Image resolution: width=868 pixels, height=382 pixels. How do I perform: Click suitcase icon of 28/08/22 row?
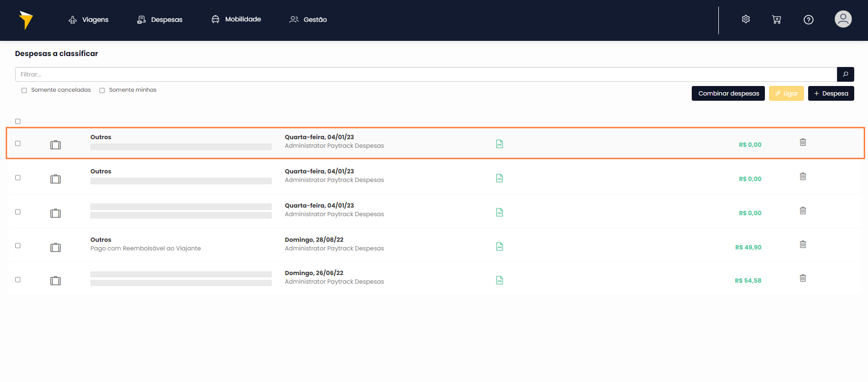(56, 247)
